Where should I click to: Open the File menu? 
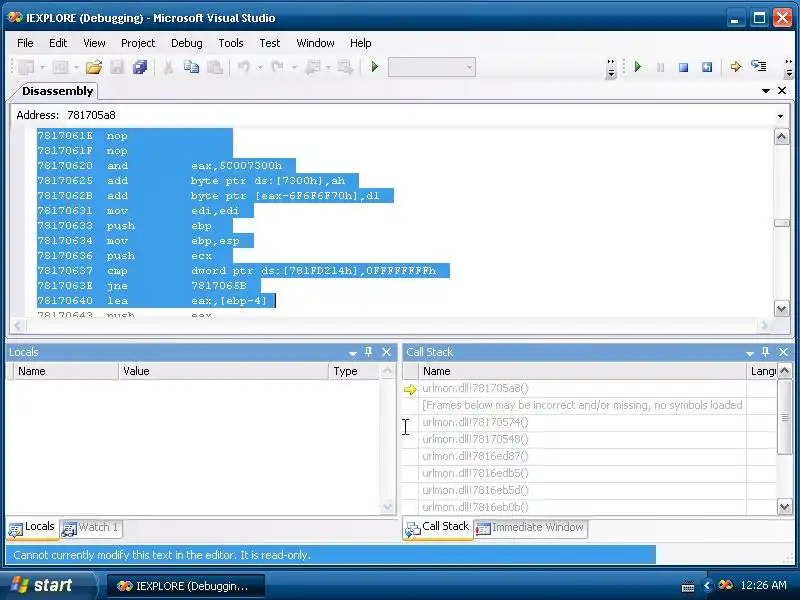[x=25, y=43]
